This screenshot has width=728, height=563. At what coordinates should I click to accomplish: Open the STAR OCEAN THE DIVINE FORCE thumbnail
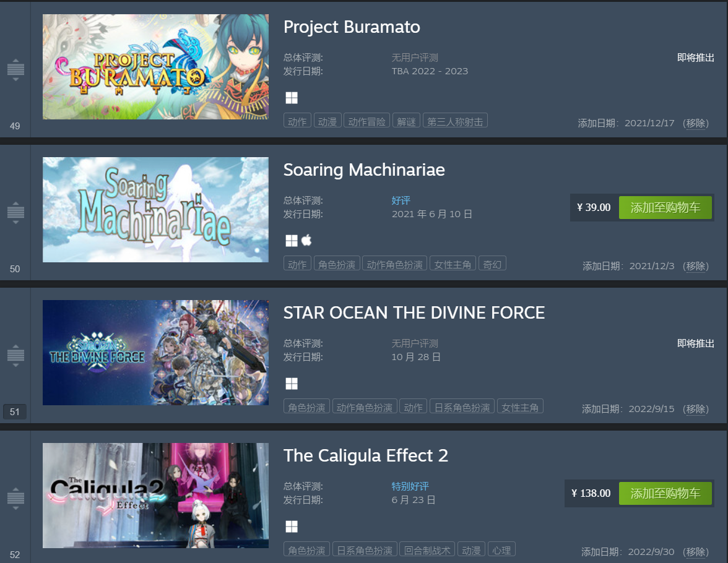coord(155,353)
